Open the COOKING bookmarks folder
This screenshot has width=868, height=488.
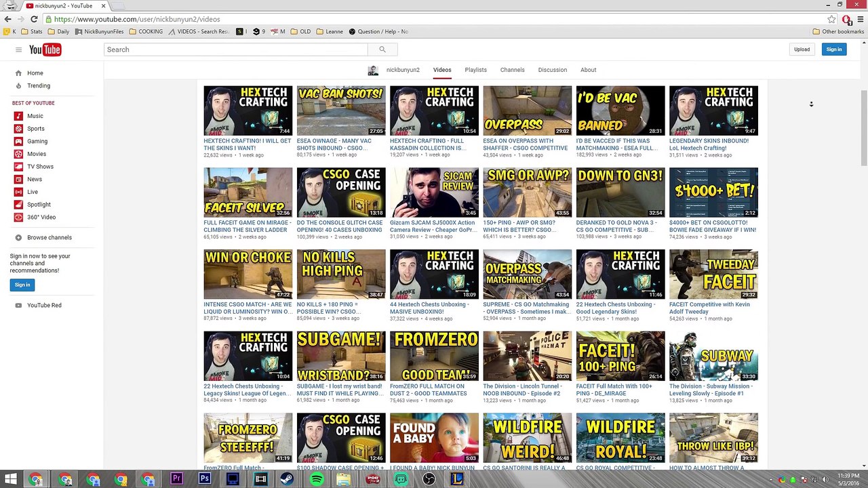146,32
